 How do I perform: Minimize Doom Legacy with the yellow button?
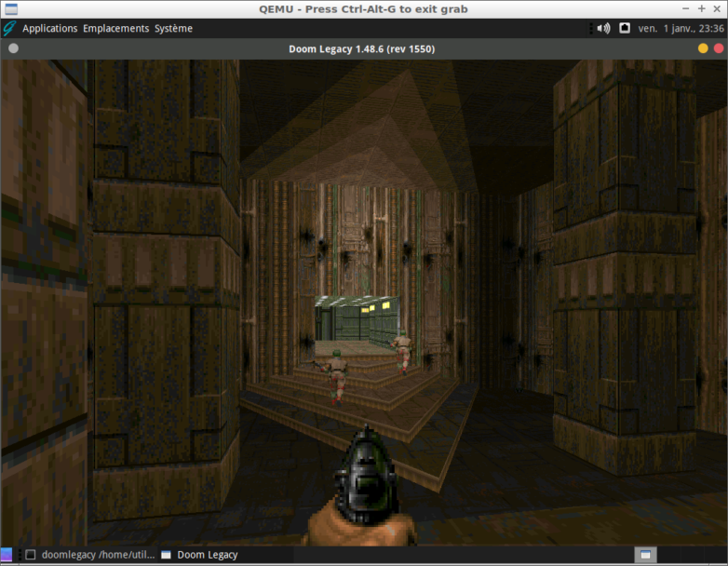pos(703,48)
